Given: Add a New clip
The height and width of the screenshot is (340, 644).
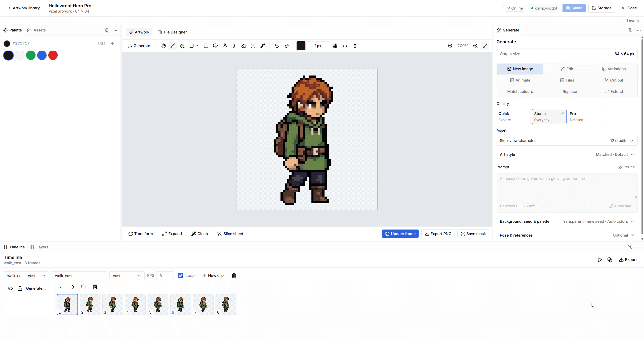Looking at the screenshot, I should 213,276.
